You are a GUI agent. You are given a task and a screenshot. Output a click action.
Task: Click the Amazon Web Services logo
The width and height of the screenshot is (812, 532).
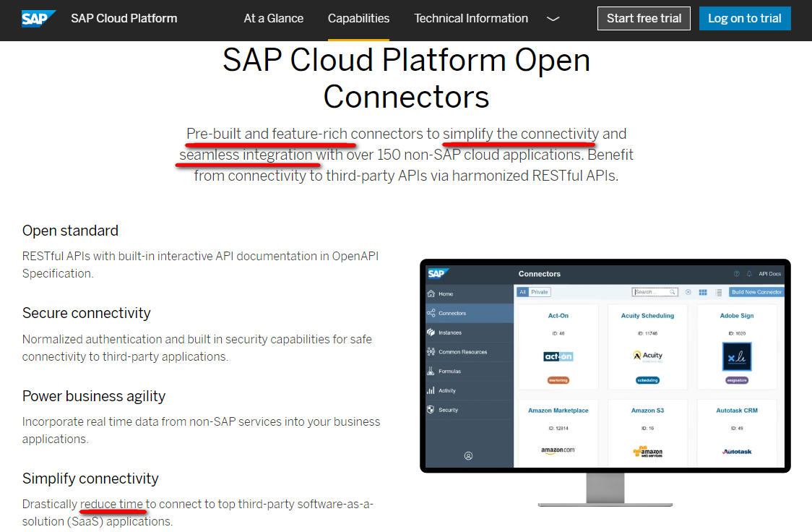647,452
